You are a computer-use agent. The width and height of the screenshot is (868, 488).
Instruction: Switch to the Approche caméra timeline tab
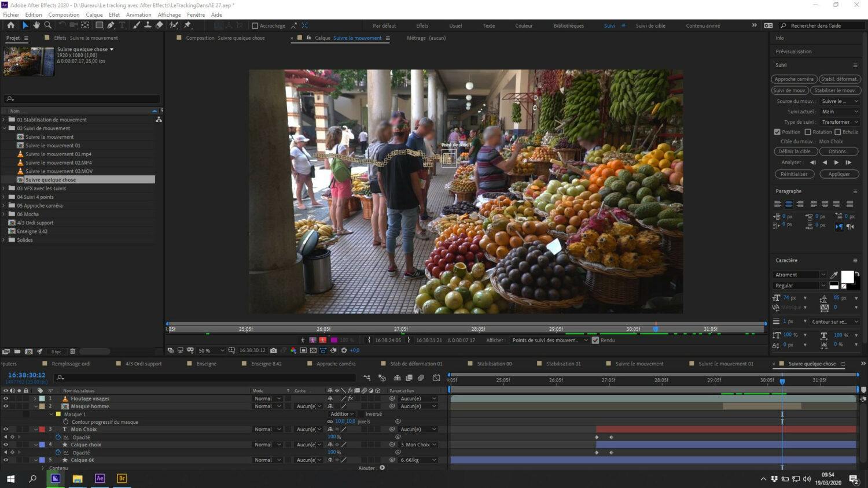(336, 364)
